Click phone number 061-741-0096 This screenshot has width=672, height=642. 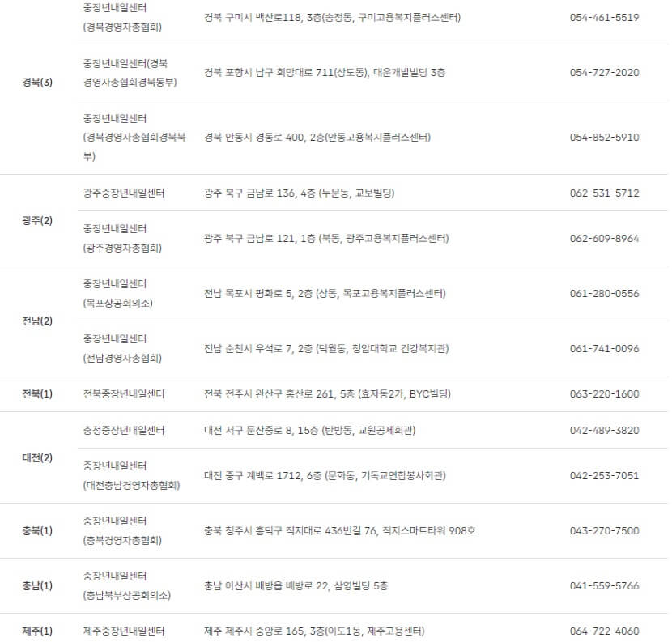(x=604, y=348)
